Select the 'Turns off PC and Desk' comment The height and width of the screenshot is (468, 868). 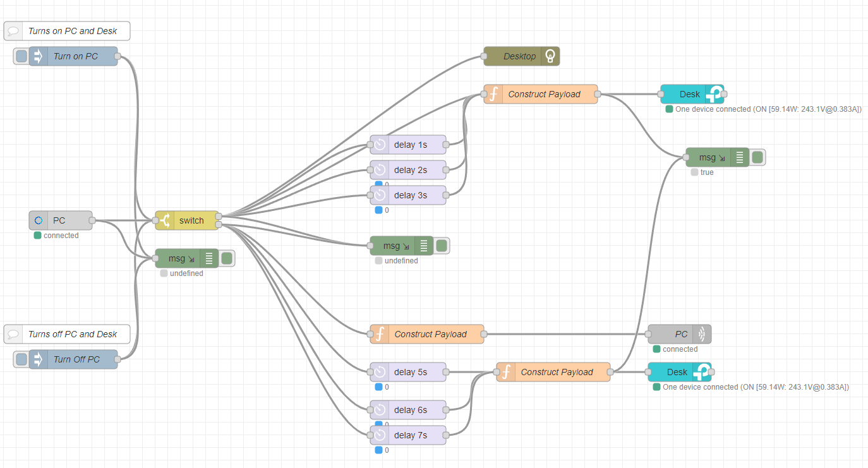(67, 334)
